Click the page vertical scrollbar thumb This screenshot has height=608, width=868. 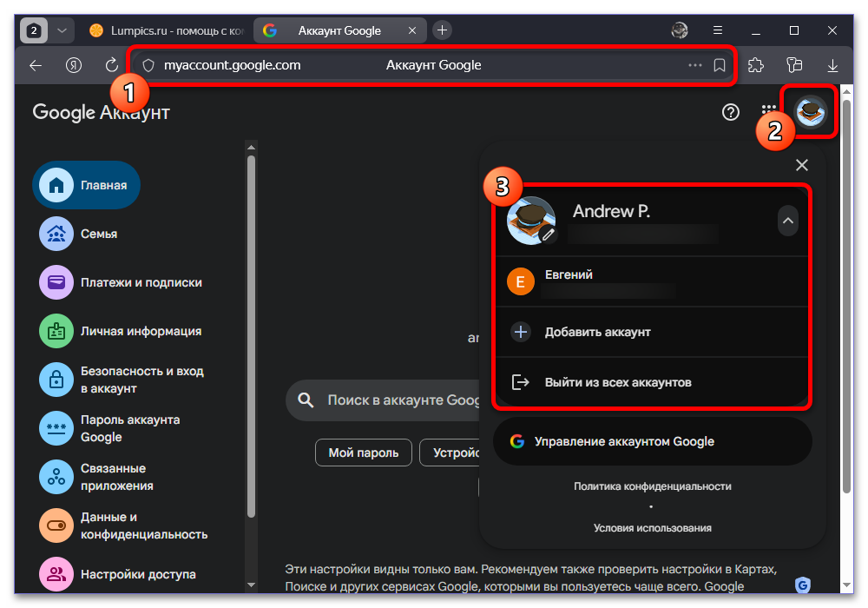click(x=845, y=296)
